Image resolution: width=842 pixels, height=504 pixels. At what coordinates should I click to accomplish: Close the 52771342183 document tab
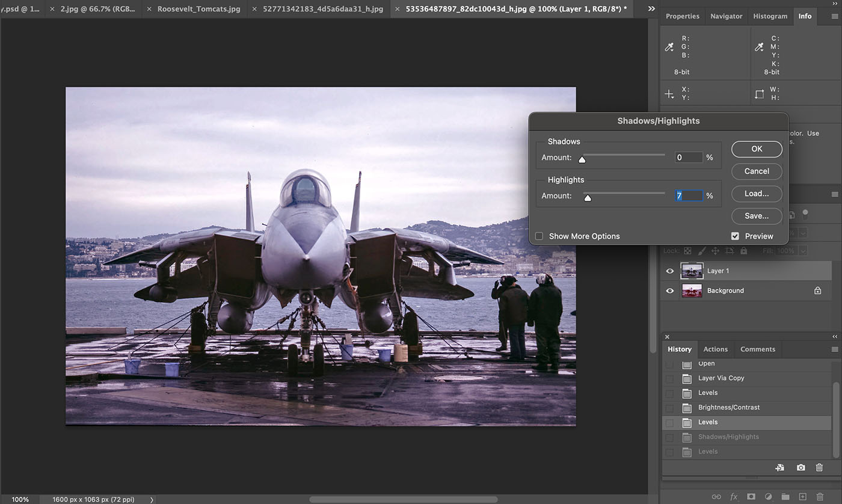pyautogui.click(x=254, y=9)
